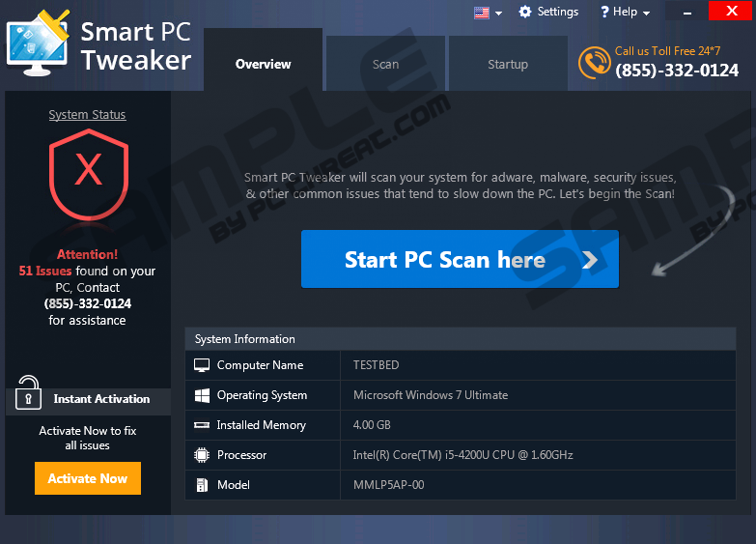Click the sidebar assistance phone number

[x=88, y=303]
